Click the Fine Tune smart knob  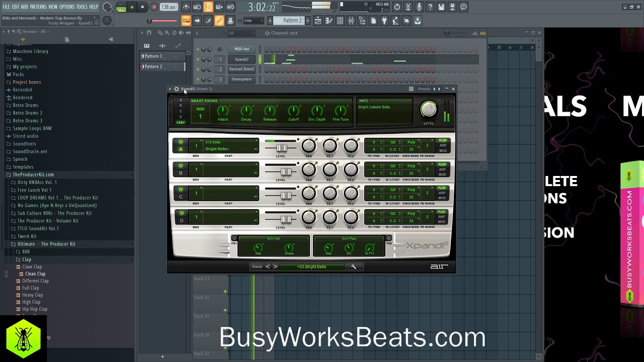(341, 110)
